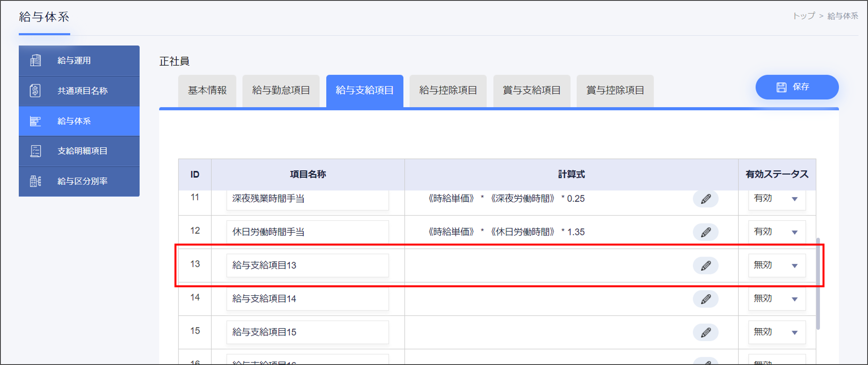Click the 支給明細項目 sidebar icon
This screenshot has height=365, width=868.
(x=35, y=151)
